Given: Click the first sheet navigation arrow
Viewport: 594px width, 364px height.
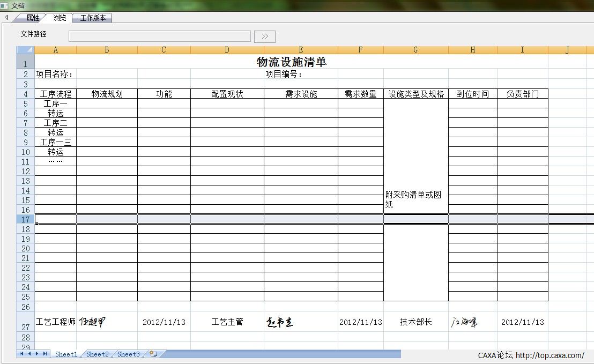Looking at the screenshot, I should (x=22, y=354).
